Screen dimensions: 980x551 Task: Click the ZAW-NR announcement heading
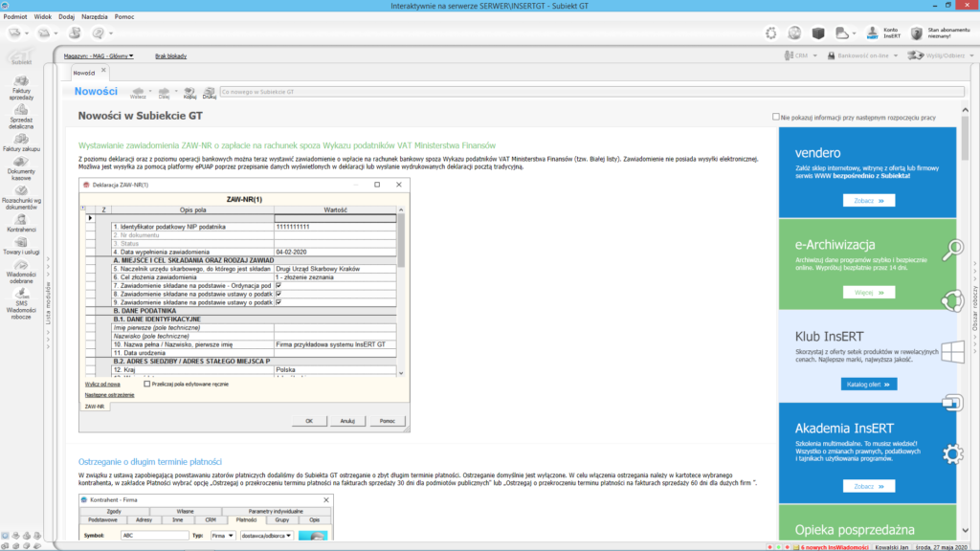click(287, 145)
